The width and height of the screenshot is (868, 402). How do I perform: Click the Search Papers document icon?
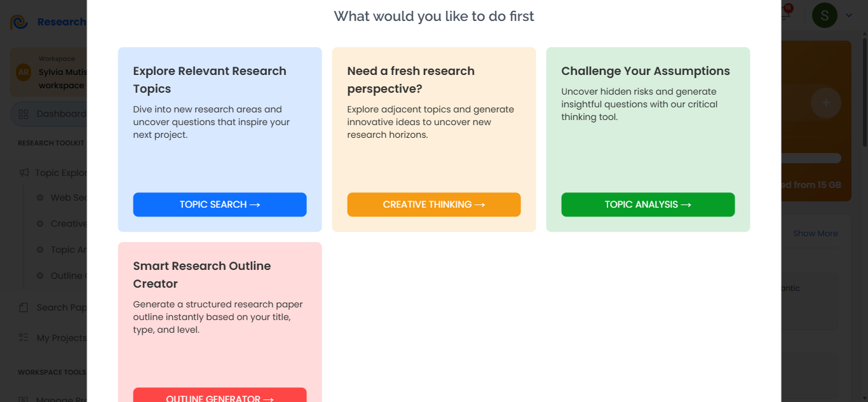click(x=24, y=307)
